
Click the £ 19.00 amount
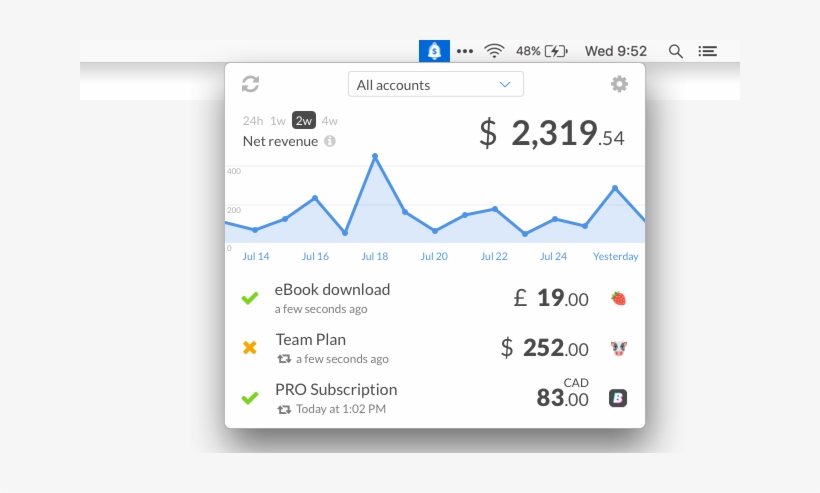(551, 298)
